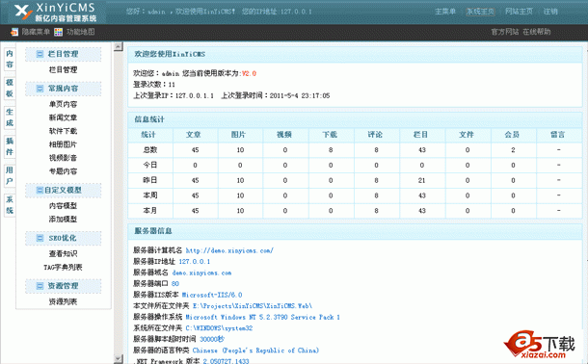Click the hide menu icon (隐藏菜单)
Viewport: 588px width, 364px height.
[14, 32]
